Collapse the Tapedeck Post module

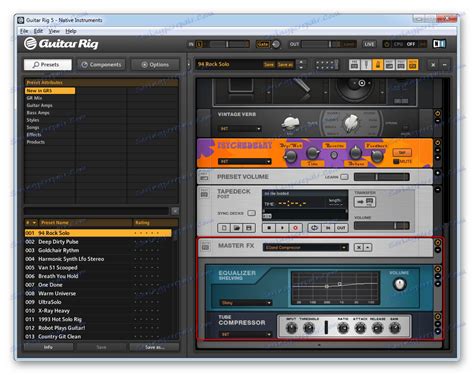[438, 190]
